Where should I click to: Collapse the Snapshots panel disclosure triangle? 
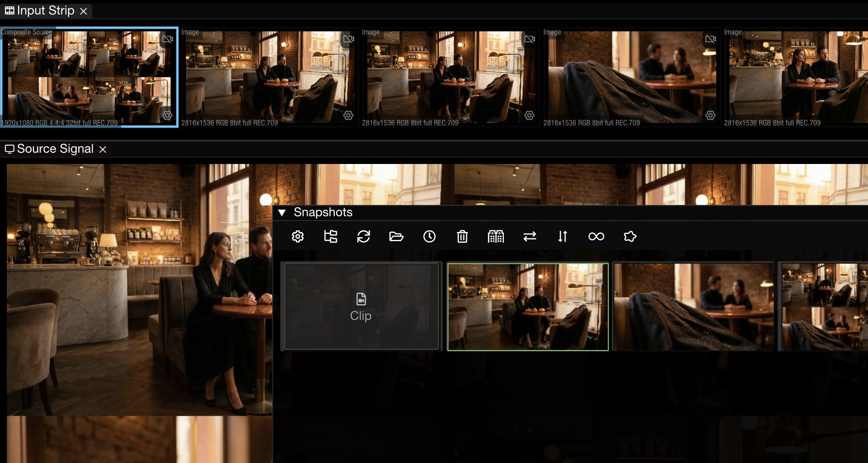tap(281, 213)
